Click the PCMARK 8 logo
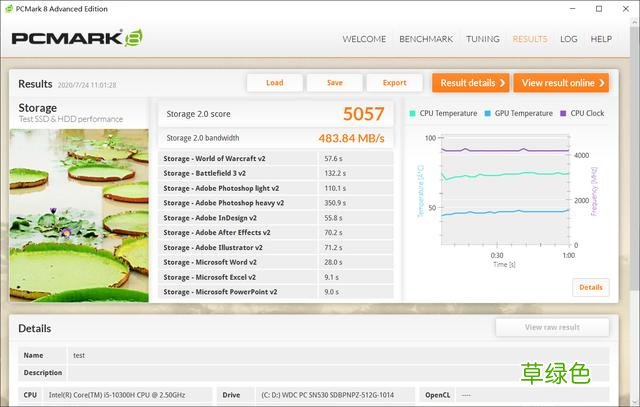This screenshot has height=407, width=640. tap(77, 38)
